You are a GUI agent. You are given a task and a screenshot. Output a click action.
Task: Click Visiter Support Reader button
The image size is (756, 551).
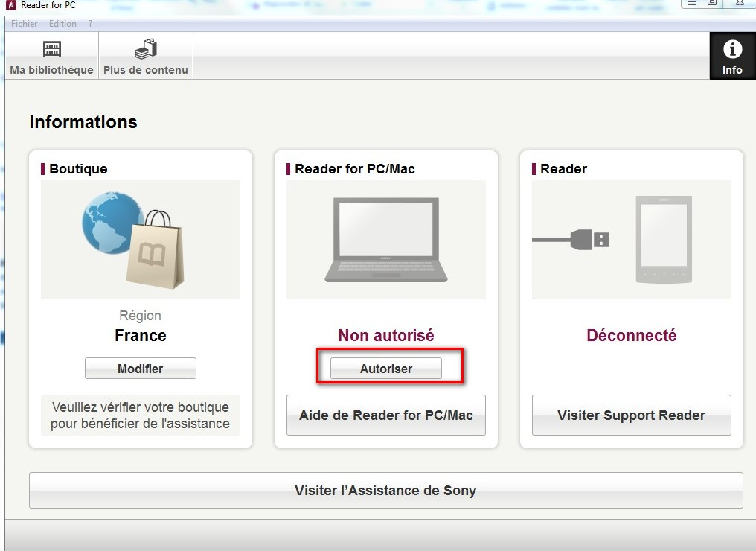pyautogui.click(x=631, y=415)
